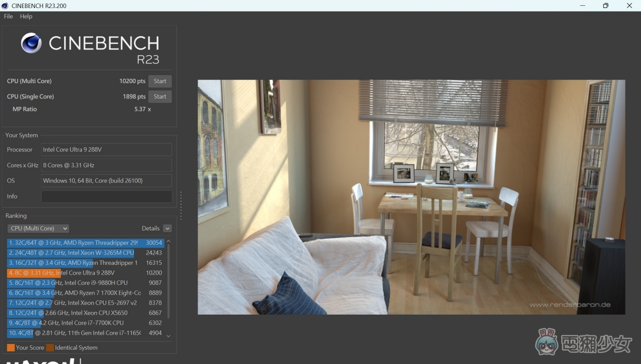641x364 pixels.
Task: Click inside the empty Info text field
Action: click(x=106, y=196)
